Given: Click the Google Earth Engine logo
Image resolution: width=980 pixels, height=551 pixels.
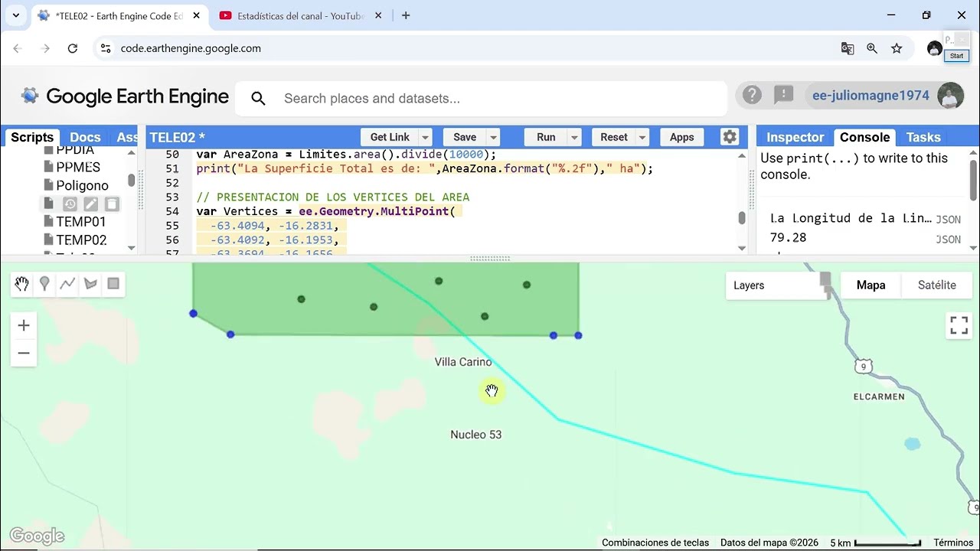Looking at the screenshot, I should (x=125, y=96).
